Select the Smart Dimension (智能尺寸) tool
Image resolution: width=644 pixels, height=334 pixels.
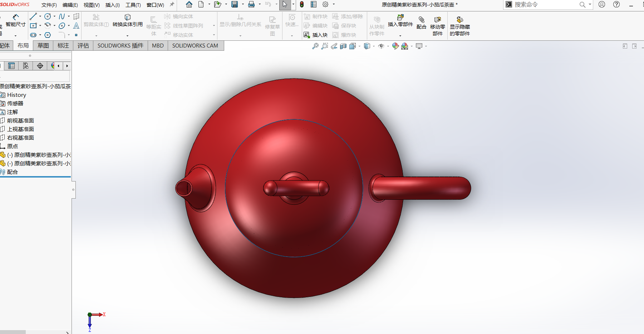(x=15, y=21)
